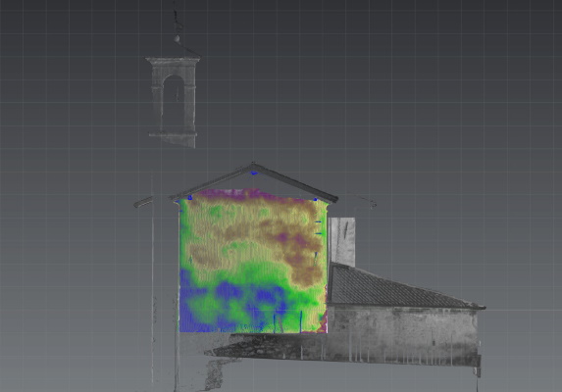Click the pink region at the facade's bottom-right corner
This screenshot has width=562, height=392.
tap(323, 322)
